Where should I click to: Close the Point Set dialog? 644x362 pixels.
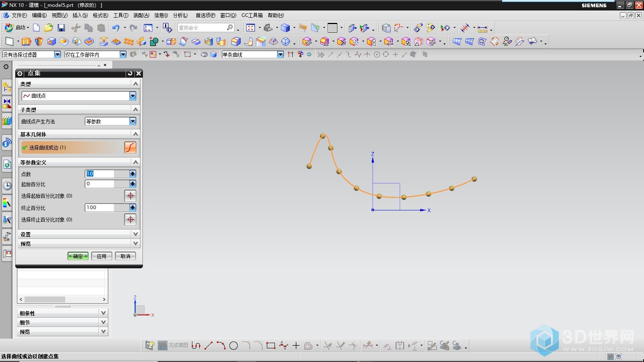138,73
